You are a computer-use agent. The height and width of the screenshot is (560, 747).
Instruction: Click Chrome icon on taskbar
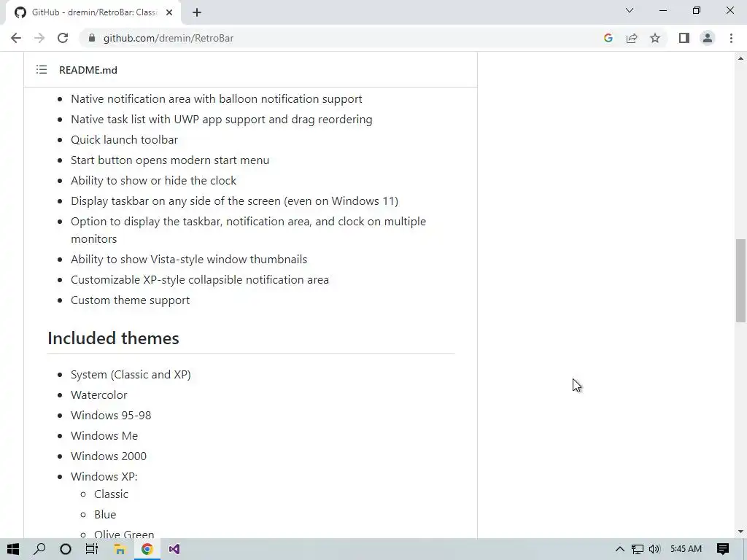pos(147,549)
